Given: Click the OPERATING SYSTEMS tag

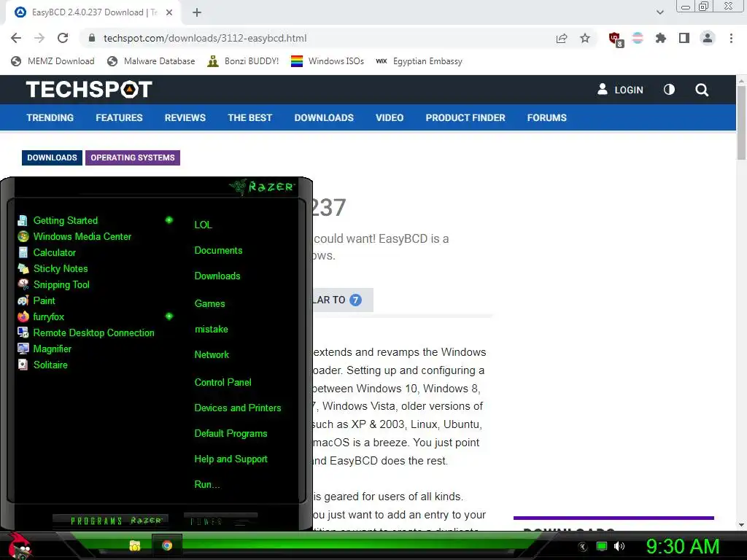Looking at the screenshot, I should point(133,157).
